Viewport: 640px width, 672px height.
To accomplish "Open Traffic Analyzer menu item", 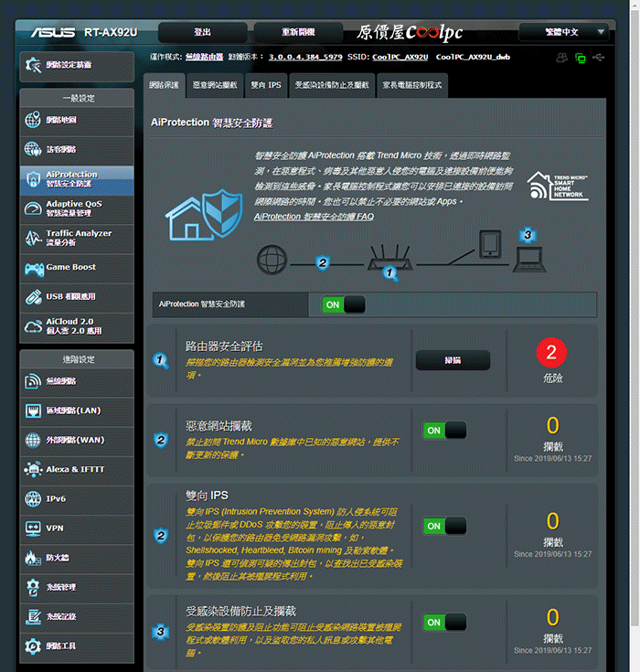I will [77, 238].
